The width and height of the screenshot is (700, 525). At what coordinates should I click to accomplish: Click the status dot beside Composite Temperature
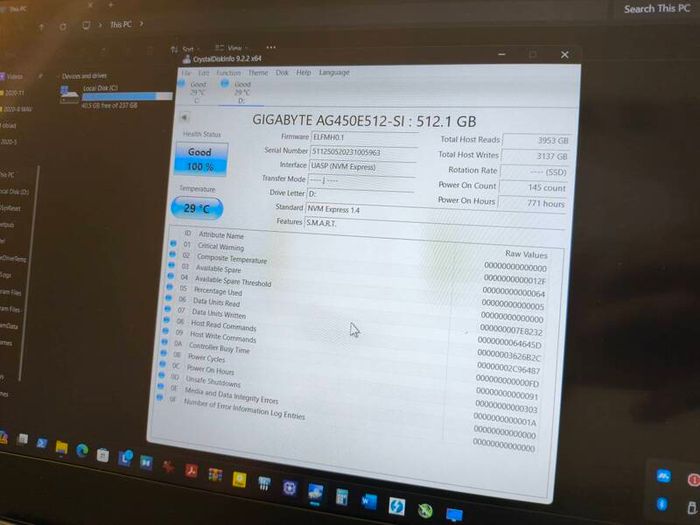tap(172, 254)
